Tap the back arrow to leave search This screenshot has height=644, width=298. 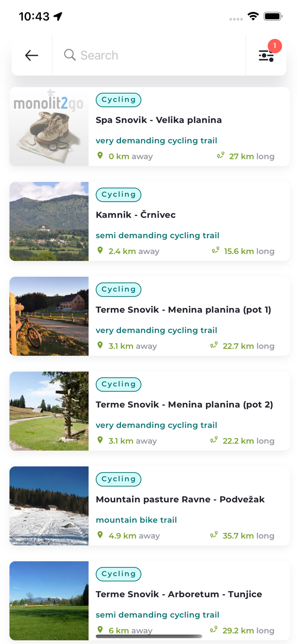pyautogui.click(x=31, y=55)
